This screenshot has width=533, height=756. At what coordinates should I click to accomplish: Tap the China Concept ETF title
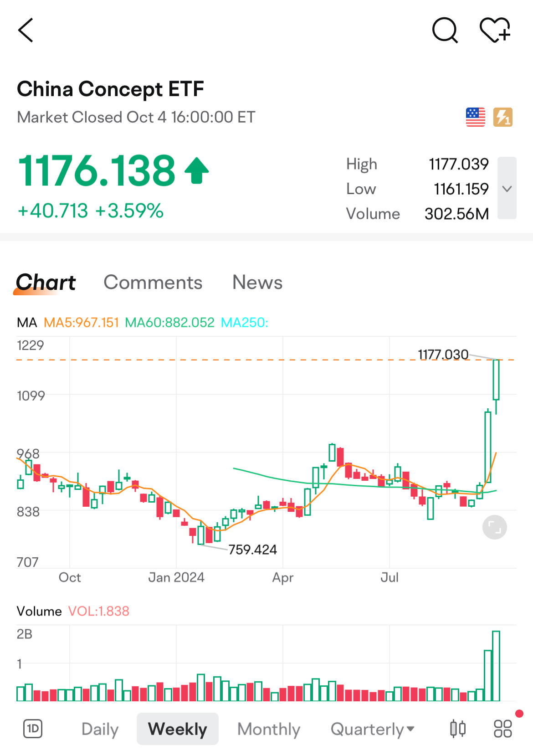[111, 89]
